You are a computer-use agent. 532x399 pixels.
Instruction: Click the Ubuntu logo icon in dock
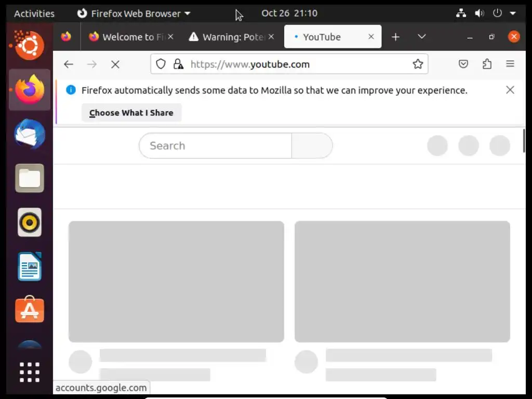click(29, 45)
